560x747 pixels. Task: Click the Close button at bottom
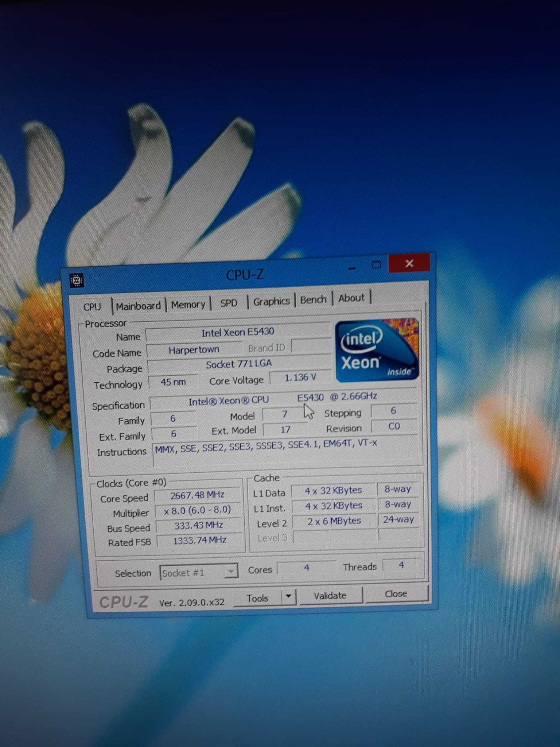pos(396,593)
